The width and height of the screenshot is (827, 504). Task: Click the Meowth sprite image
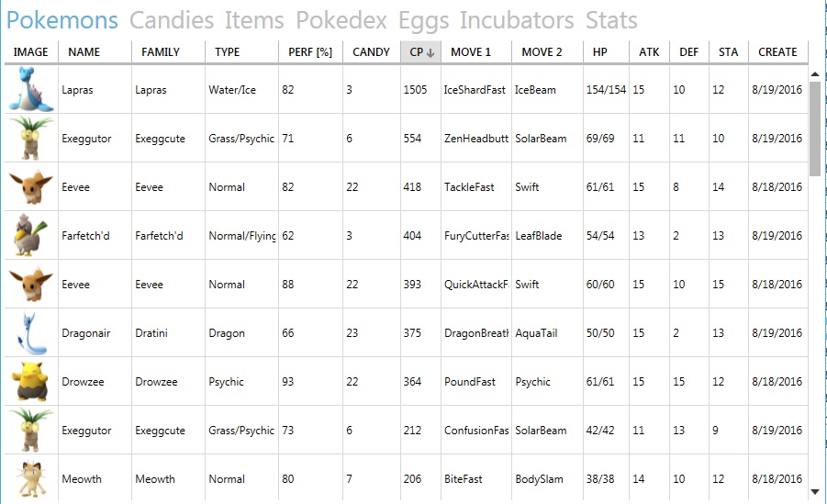[x=31, y=478]
